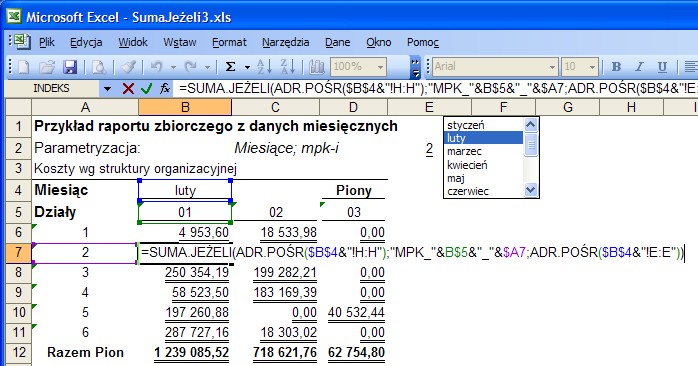Click the Open folder toolbar icon

pos(47,67)
